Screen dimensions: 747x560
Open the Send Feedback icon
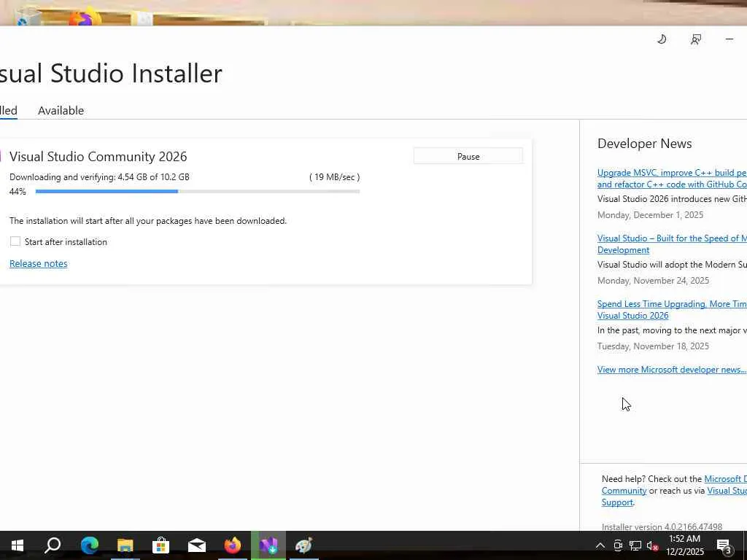[x=695, y=39]
